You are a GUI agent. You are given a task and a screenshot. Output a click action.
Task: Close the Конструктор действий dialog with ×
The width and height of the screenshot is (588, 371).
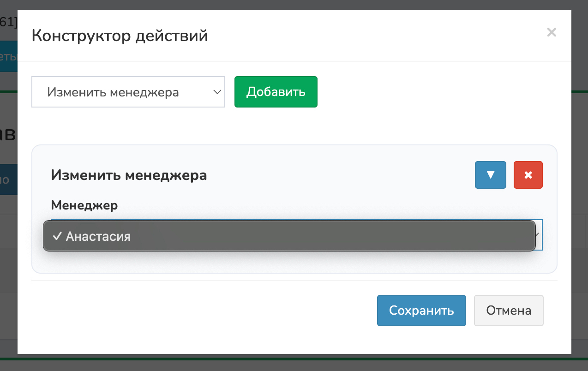coord(551,32)
